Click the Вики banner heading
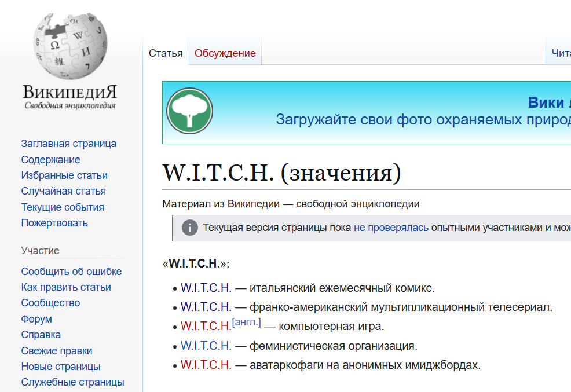The height and width of the screenshot is (392, 571). pos(549,102)
